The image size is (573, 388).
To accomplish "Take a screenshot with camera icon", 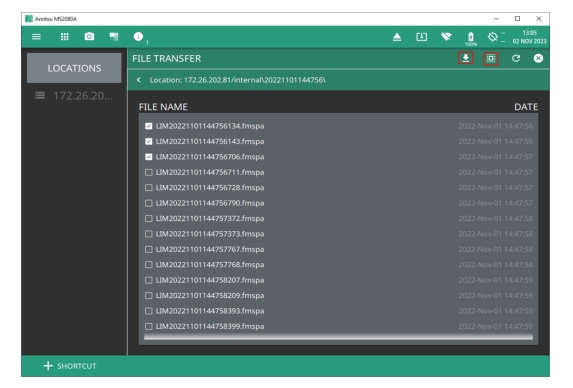I will pos(89,37).
